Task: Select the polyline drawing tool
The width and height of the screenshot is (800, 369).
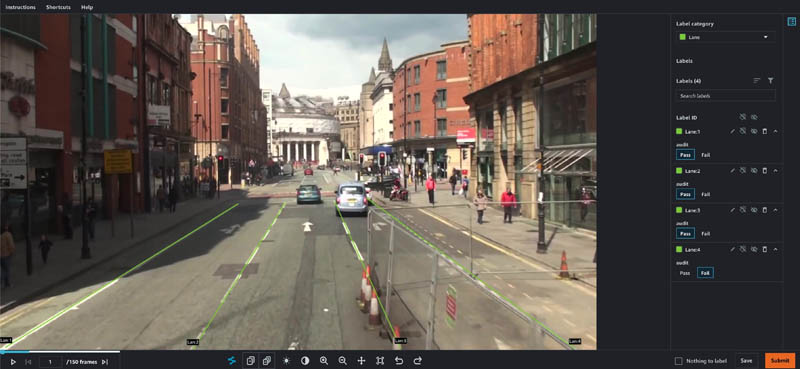Action: click(232, 361)
